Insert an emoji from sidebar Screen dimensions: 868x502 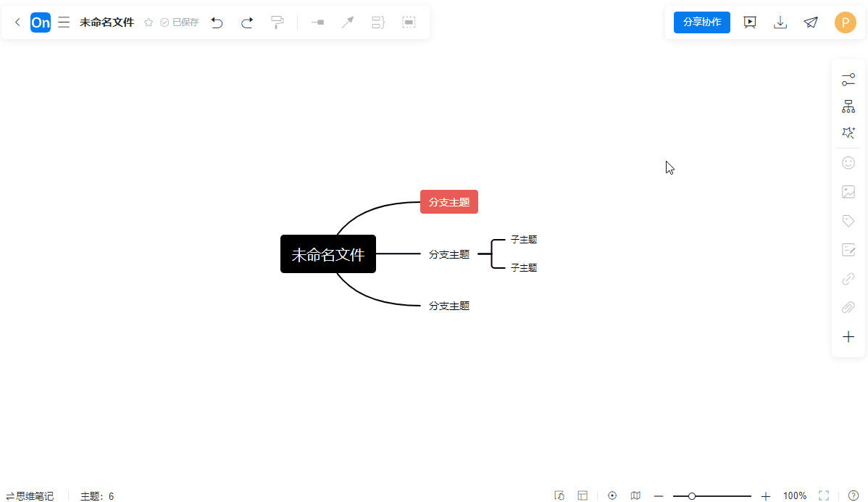[848, 162]
